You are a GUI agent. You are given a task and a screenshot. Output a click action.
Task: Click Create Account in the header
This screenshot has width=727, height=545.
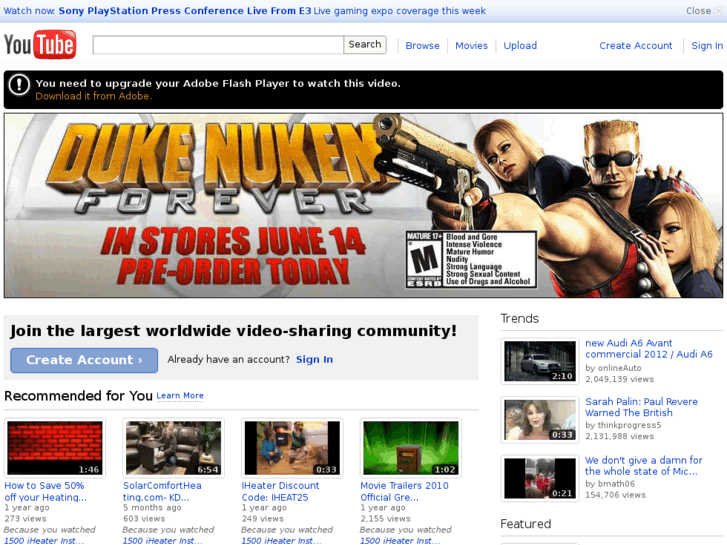(636, 45)
